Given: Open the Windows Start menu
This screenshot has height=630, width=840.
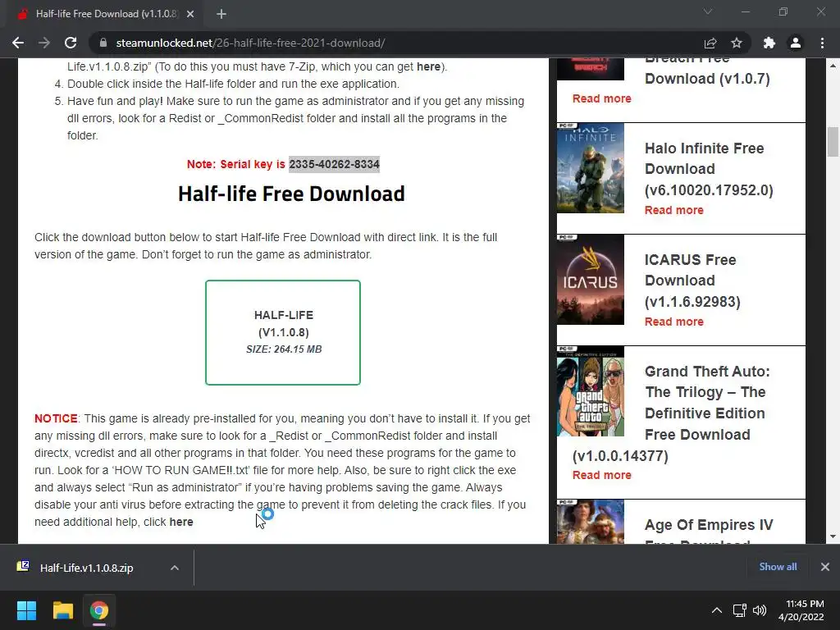Looking at the screenshot, I should click(26, 610).
